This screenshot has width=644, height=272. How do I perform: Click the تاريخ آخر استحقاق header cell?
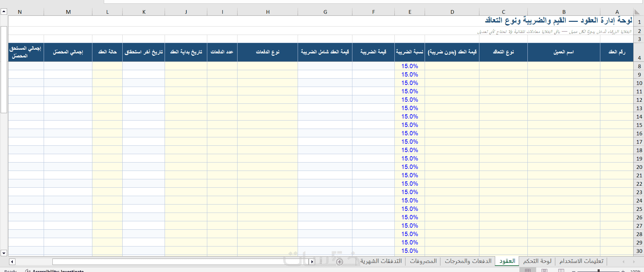pyautogui.click(x=144, y=52)
